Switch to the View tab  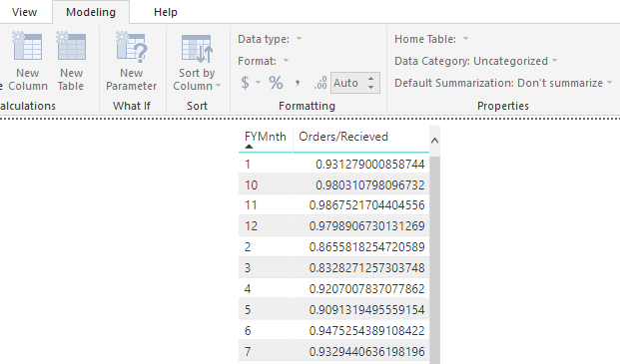25,12
